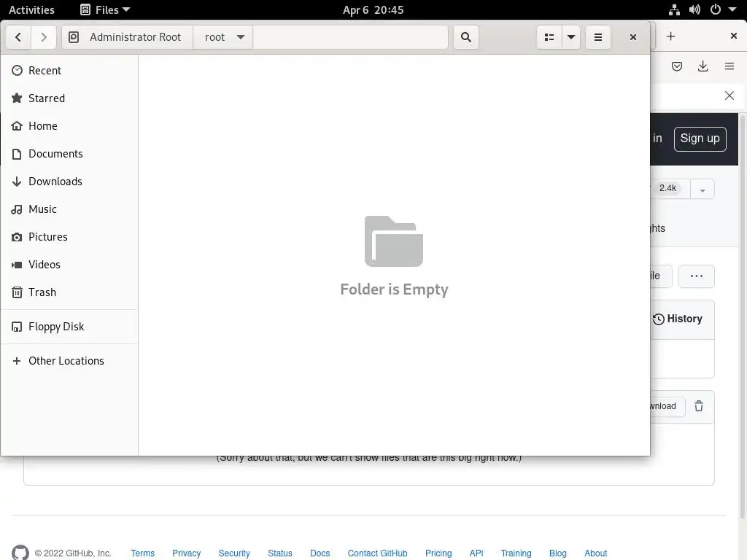Open About footer link
This screenshot has width=747, height=560.
[x=595, y=553]
